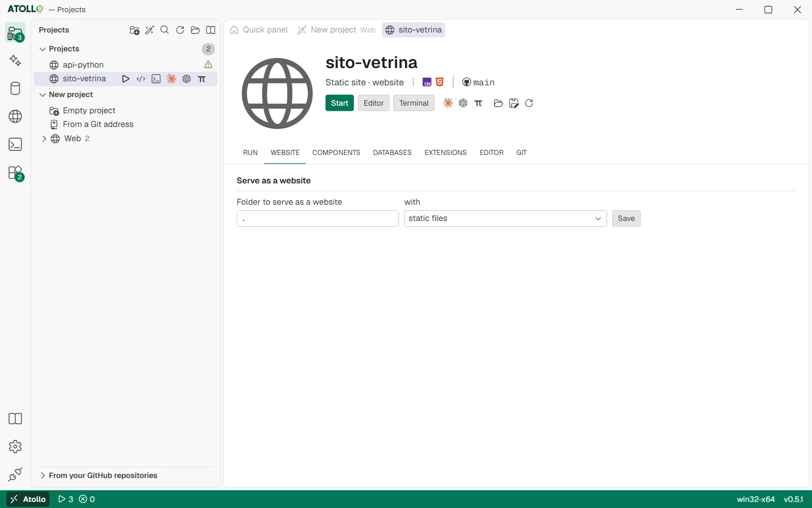The height and width of the screenshot is (508, 812).
Task: Save the website folder setting
Action: pos(626,218)
